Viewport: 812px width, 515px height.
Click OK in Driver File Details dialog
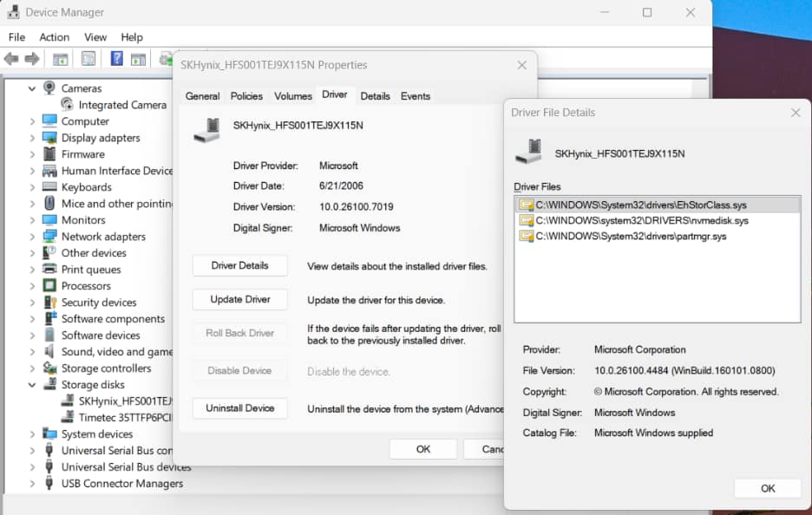768,488
